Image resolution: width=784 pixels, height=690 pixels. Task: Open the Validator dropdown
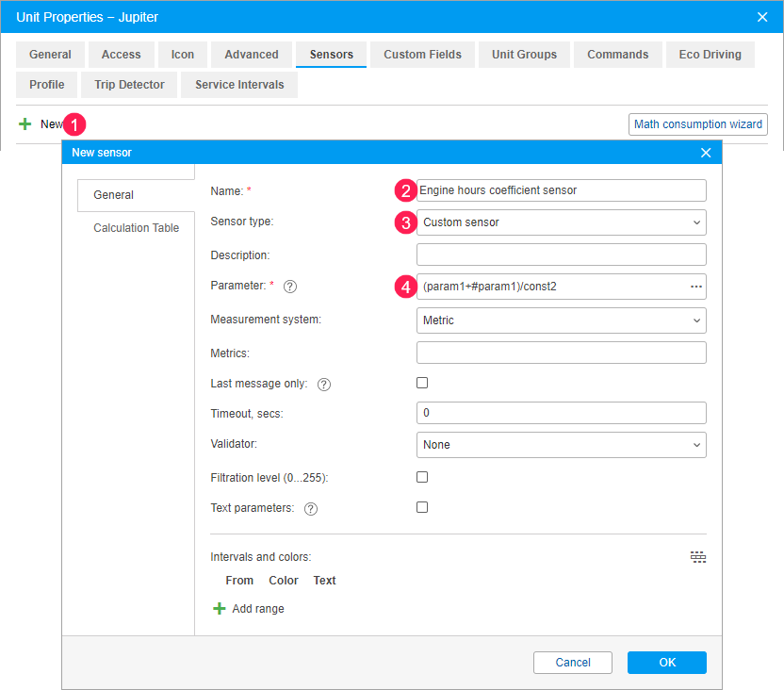tap(561, 445)
